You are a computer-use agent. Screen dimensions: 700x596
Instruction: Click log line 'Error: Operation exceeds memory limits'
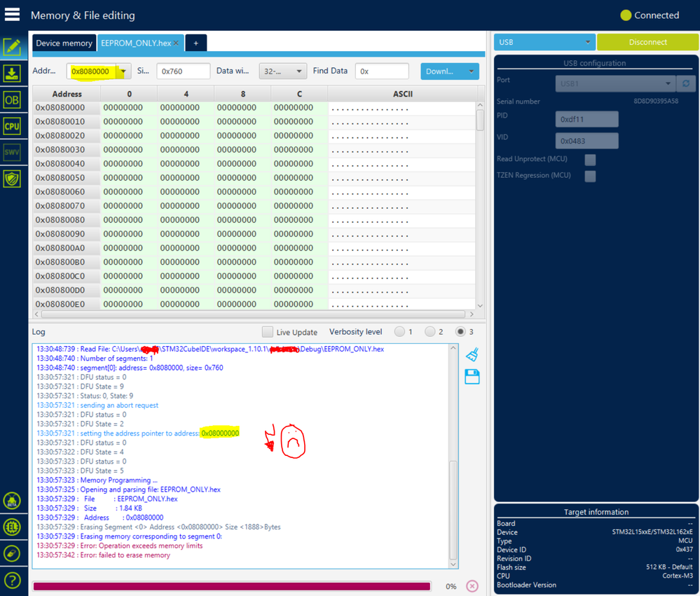[120, 546]
